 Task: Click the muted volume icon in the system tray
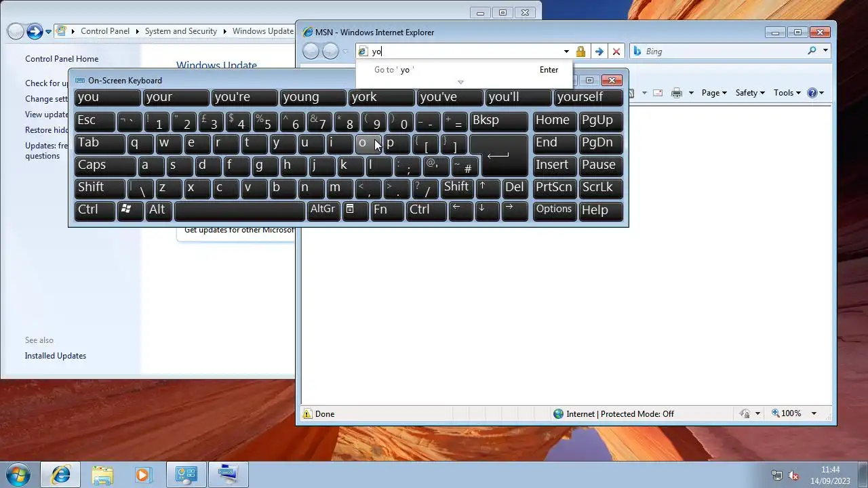tap(793, 476)
